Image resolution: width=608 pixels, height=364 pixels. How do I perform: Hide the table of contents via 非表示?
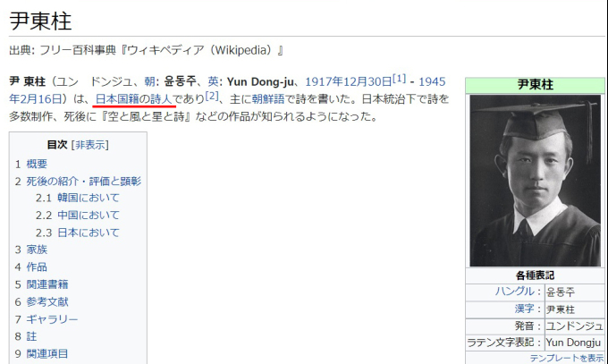click(89, 144)
